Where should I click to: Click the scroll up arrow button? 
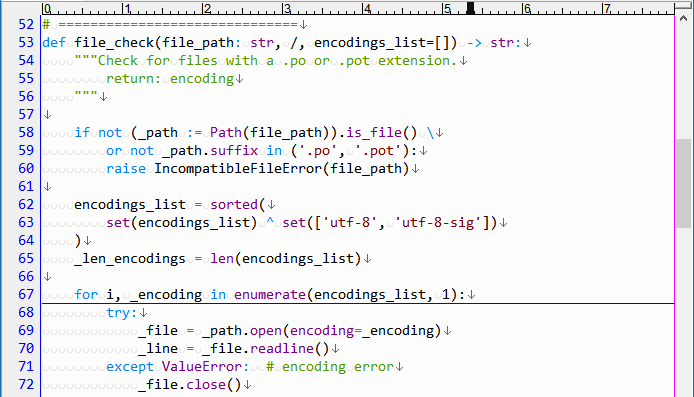(x=684, y=19)
